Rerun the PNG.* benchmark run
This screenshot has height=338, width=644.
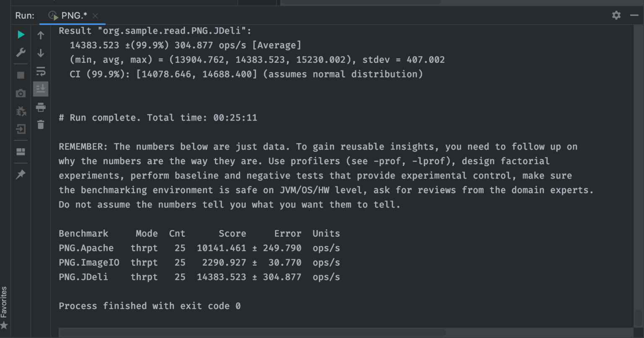21,34
